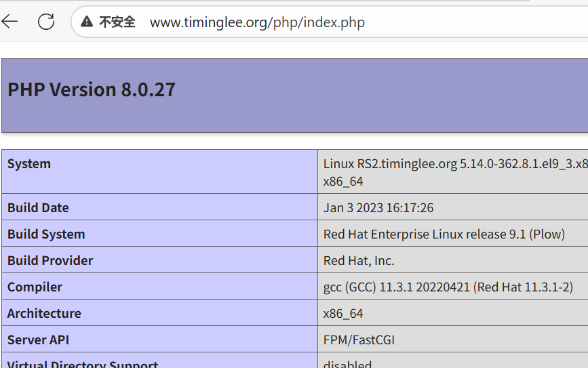Image resolution: width=588 pixels, height=368 pixels.
Task: Select the Jan 3 2023 16:17:26 value
Action: [x=378, y=207]
